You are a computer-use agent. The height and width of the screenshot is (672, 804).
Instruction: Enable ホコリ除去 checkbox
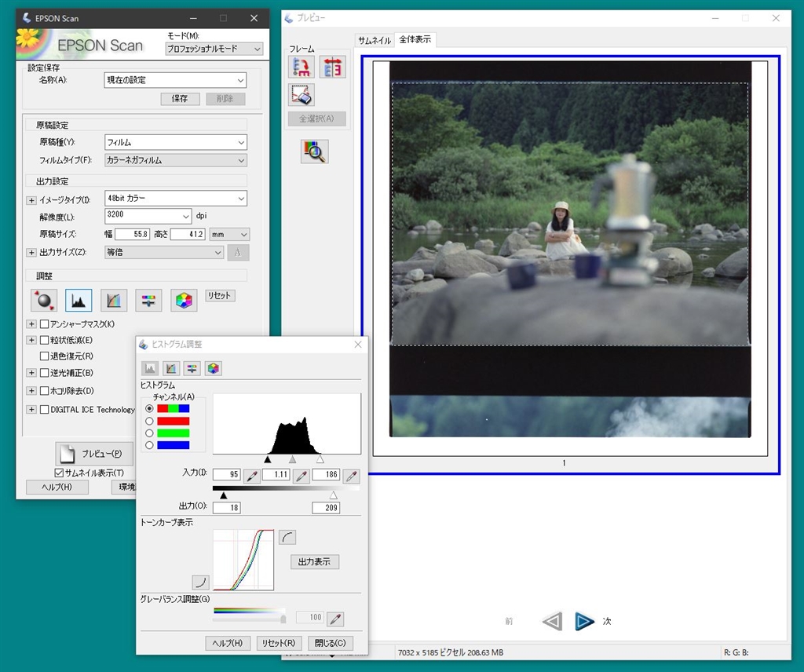point(45,391)
